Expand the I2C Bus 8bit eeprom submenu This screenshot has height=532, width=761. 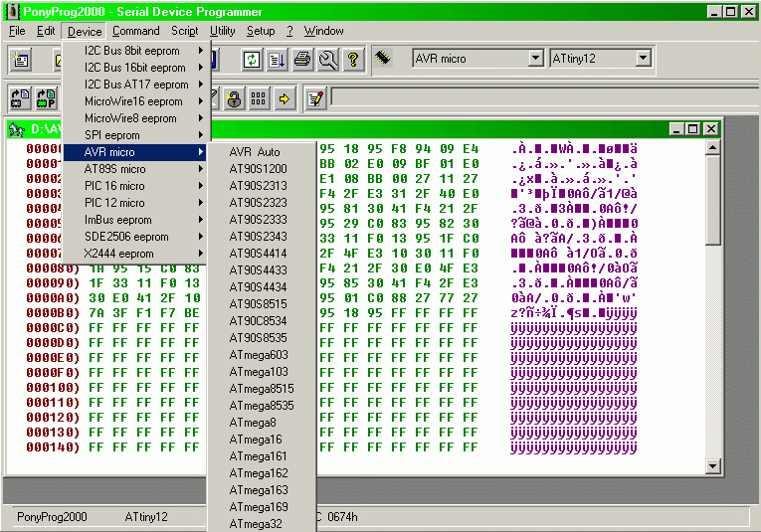(136, 51)
